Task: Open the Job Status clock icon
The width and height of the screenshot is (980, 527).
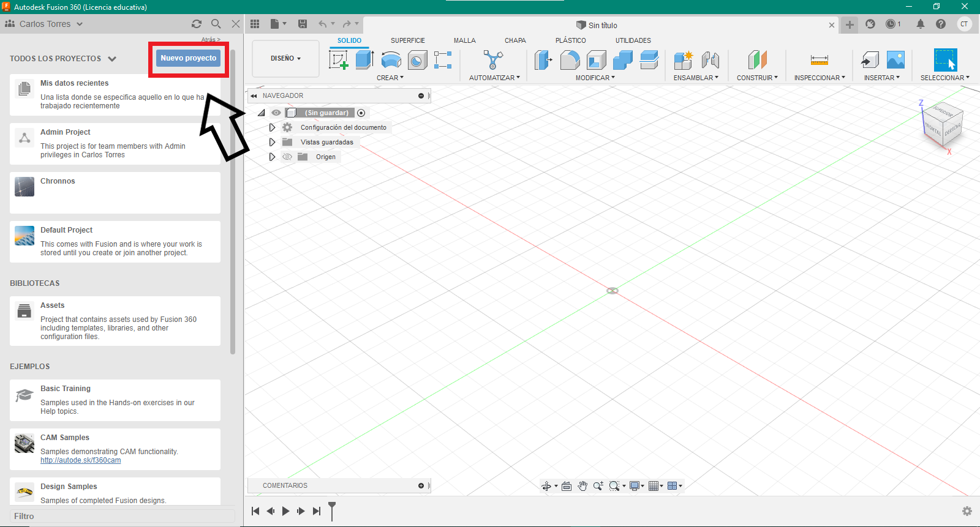Action: coord(891,24)
